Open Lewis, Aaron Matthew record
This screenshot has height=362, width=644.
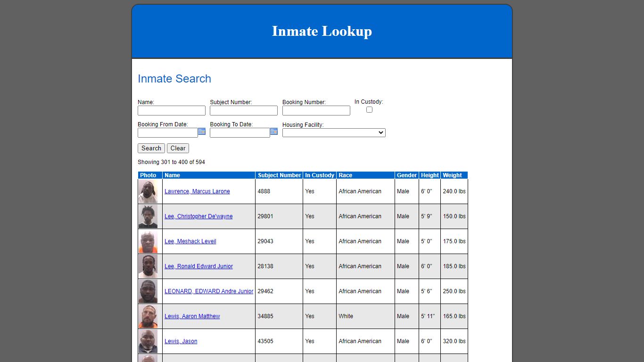[x=192, y=316]
